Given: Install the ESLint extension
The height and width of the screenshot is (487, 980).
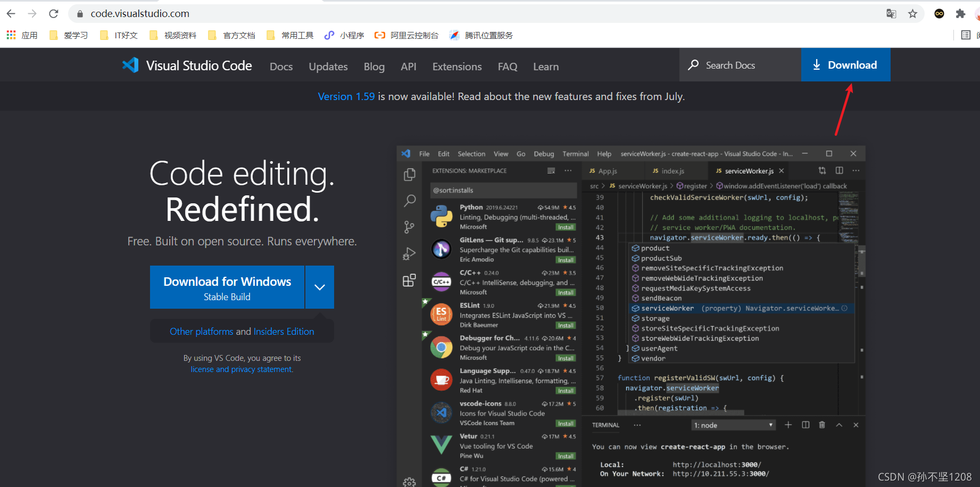Looking at the screenshot, I should 566,326.
